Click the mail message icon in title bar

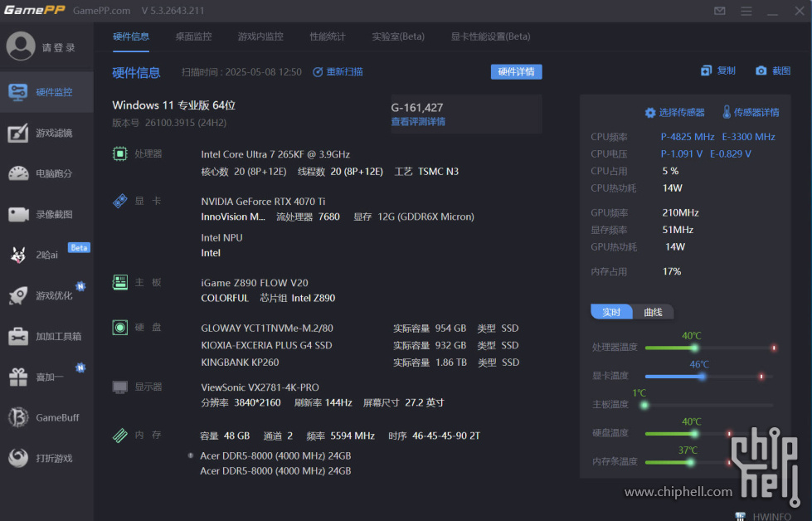(720, 11)
